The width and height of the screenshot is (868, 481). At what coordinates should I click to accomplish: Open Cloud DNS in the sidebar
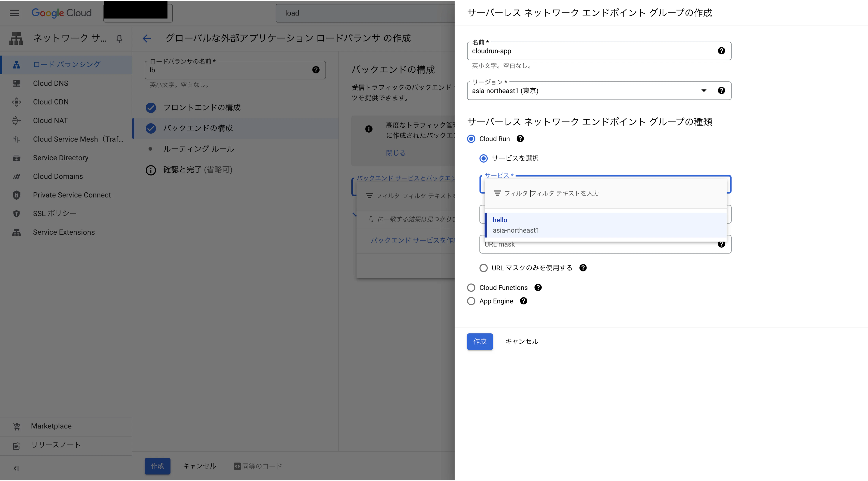click(66, 83)
